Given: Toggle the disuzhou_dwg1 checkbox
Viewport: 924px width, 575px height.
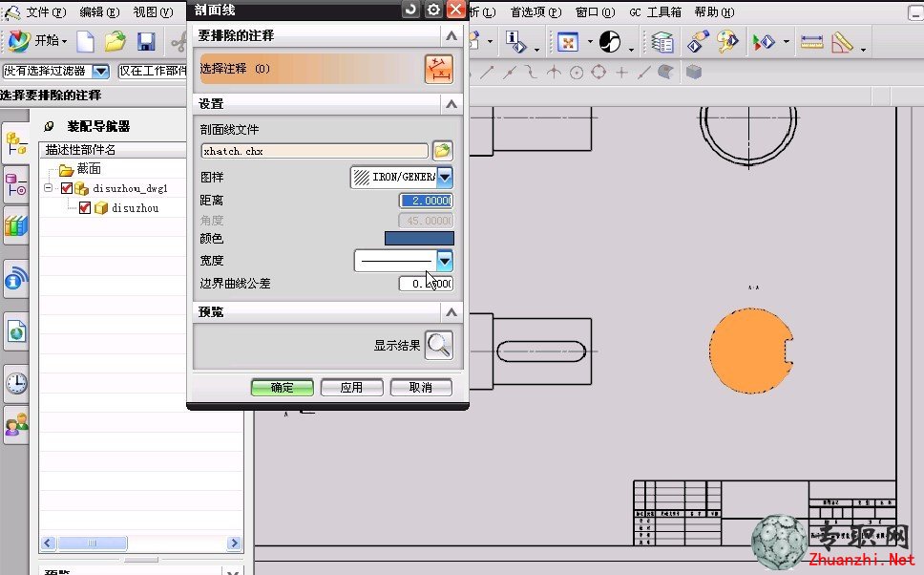Looking at the screenshot, I should [67, 188].
